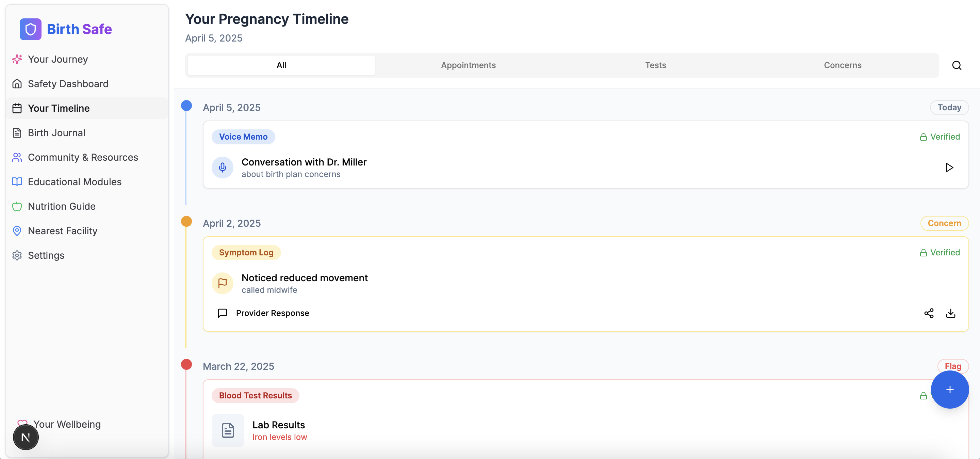Viewport: 980px width, 459px height.
Task: Click the blue plus add button
Action: (950, 389)
